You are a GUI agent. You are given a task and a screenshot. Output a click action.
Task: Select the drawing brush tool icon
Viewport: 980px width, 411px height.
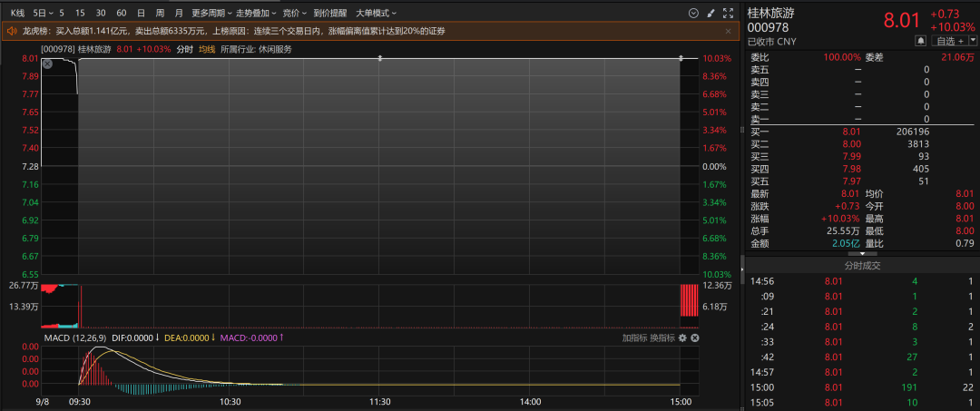click(x=710, y=13)
